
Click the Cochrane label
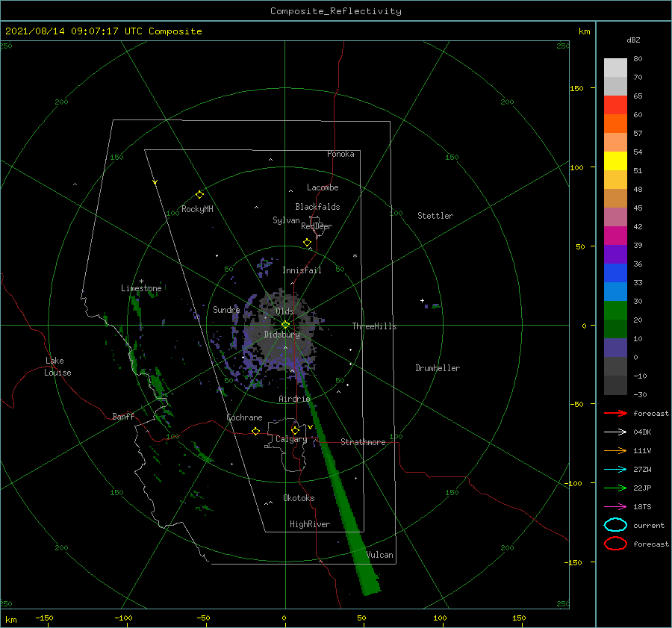coord(244,417)
